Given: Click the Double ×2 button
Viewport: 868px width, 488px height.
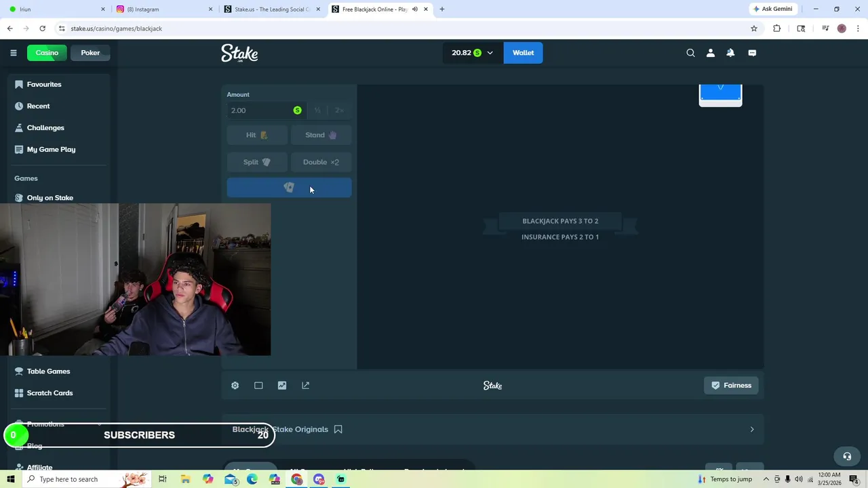Looking at the screenshot, I should coord(321,162).
